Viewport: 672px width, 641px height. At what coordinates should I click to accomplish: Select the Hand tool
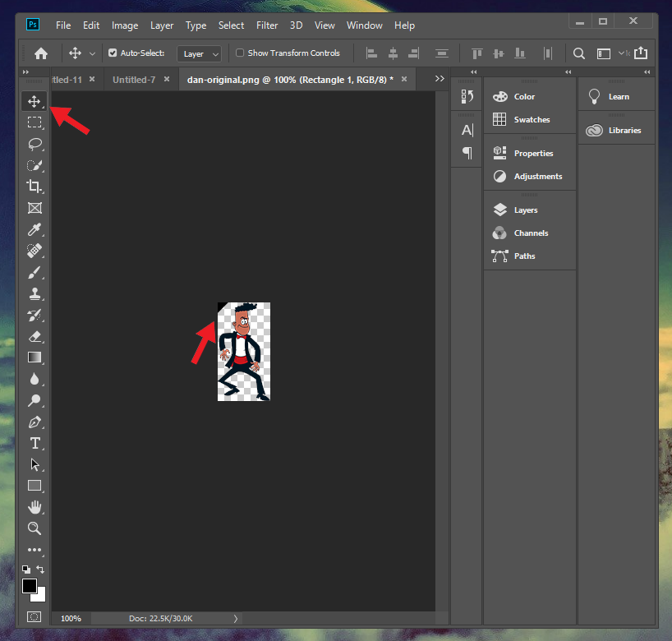pyautogui.click(x=35, y=507)
